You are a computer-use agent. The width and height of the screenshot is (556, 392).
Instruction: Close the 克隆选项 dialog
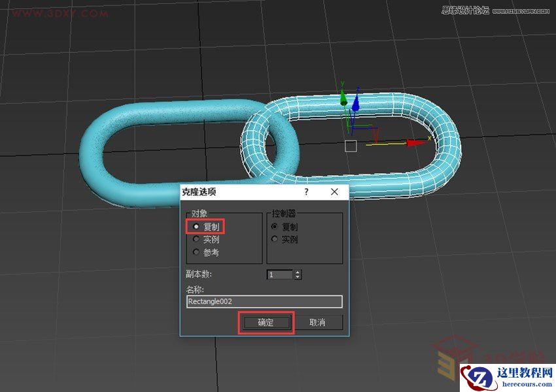coord(335,192)
